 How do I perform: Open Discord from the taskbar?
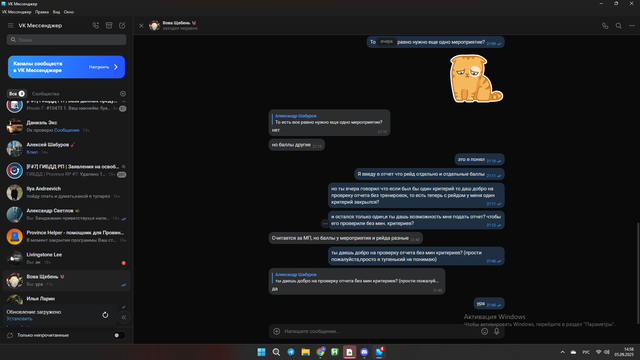[364, 352]
